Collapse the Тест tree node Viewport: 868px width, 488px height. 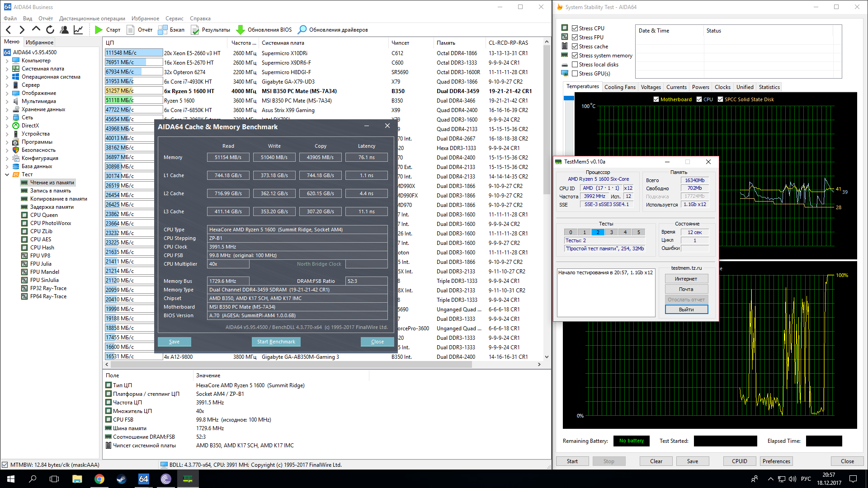click(7, 174)
